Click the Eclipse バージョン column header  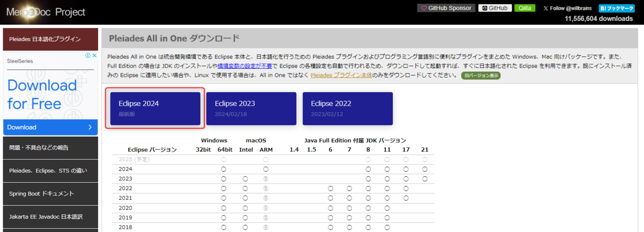point(152,149)
